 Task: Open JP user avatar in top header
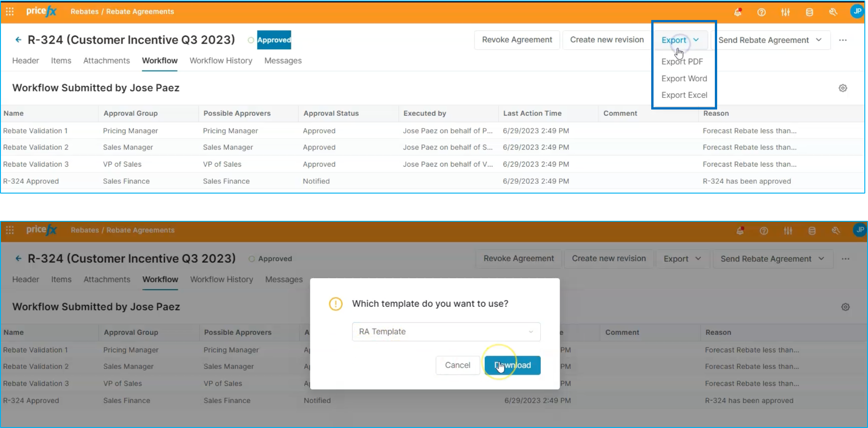(x=857, y=11)
